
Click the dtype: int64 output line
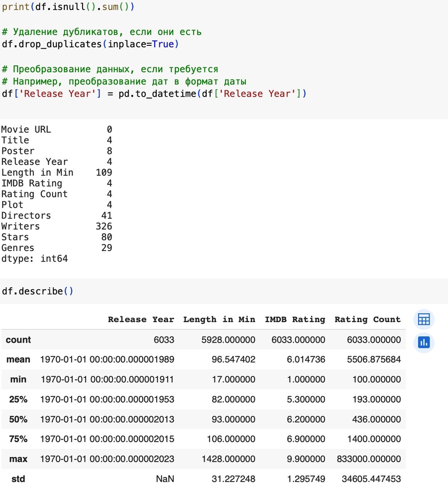pyautogui.click(x=34, y=258)
